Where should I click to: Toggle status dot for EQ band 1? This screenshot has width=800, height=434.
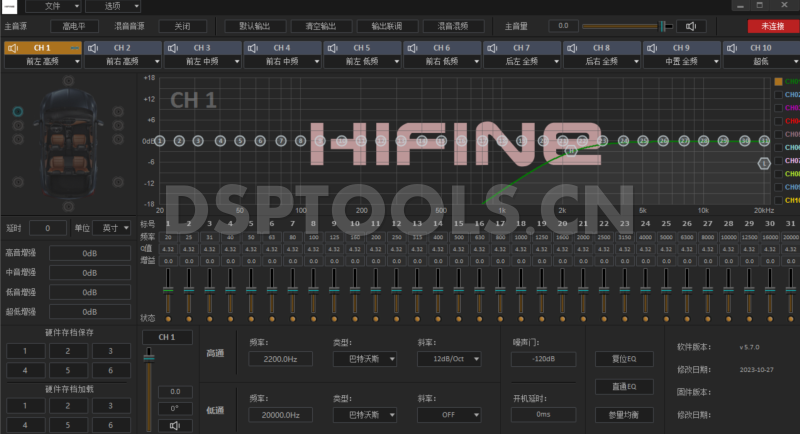tap(168, 319)
